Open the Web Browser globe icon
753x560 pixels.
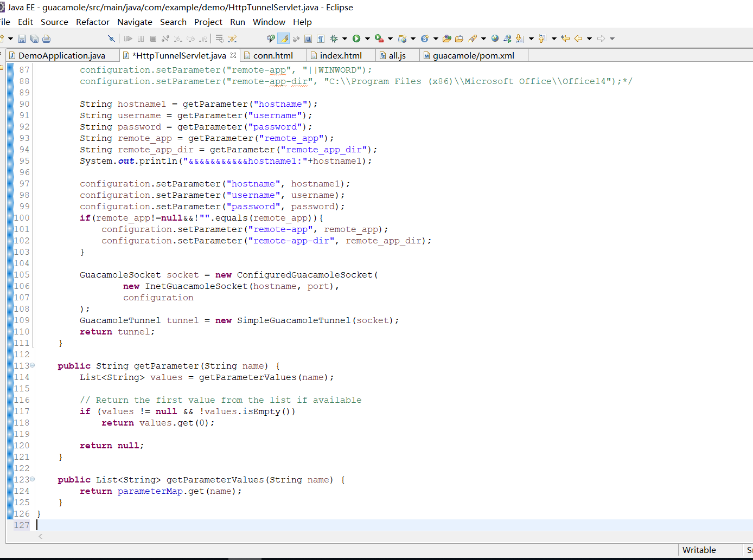[x=495, y=38]
